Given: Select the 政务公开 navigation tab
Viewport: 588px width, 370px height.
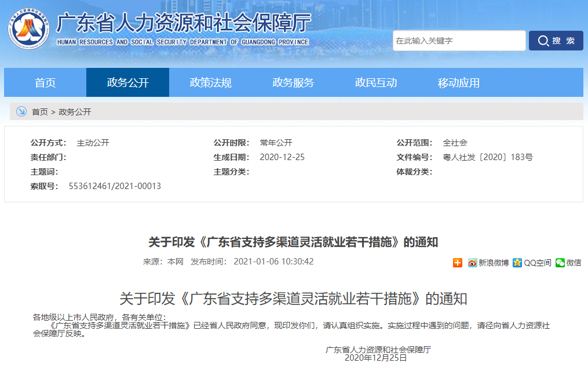Looking at the screenshot, I should pos(128,82).
